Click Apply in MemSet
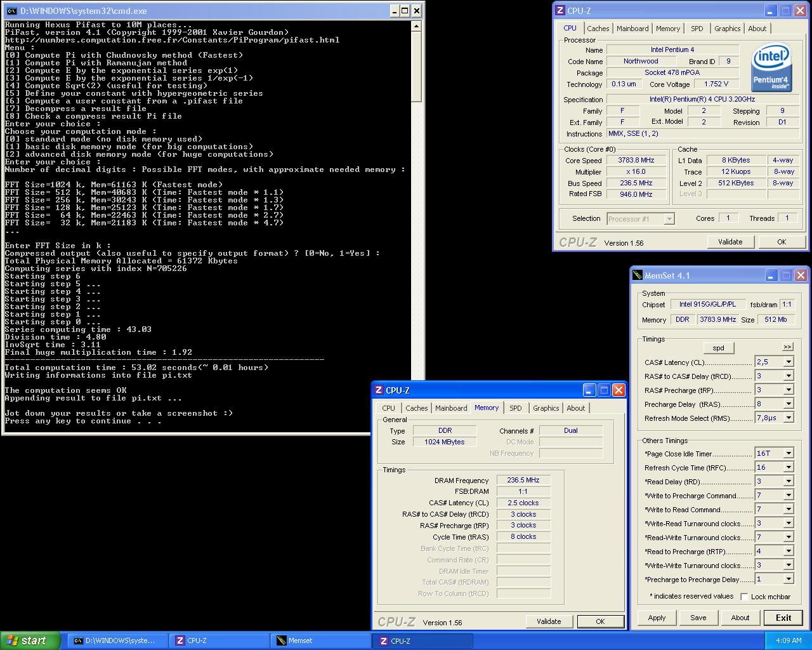This screenshot has height=650, width=812. (x=657, y=618)
